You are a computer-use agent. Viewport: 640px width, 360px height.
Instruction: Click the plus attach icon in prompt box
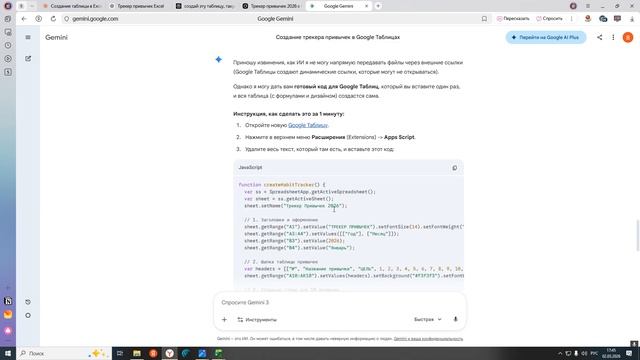(224, 320)
